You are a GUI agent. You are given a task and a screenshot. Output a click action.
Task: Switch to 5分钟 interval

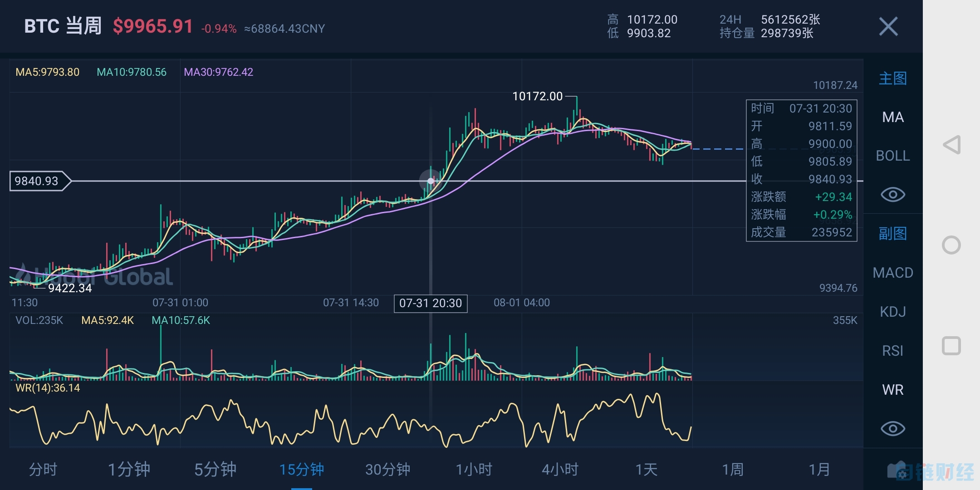pyautogui.click(x=215, y=470)
